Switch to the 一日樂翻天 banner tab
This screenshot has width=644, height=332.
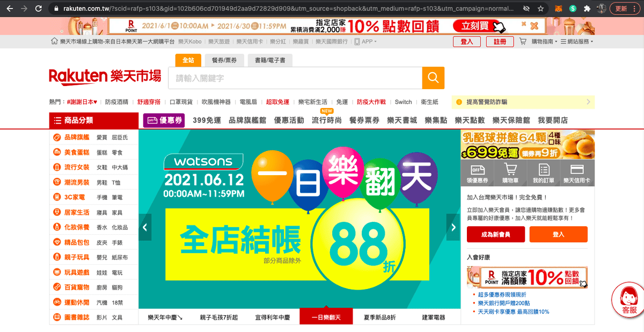click(326, 317)
